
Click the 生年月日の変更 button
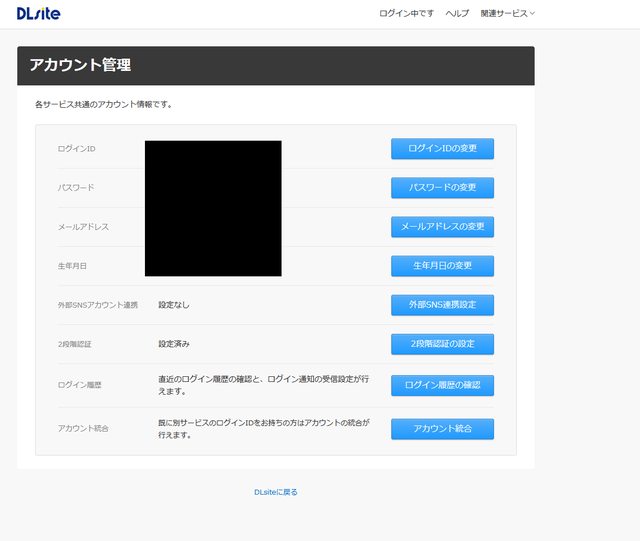[442, 266]
